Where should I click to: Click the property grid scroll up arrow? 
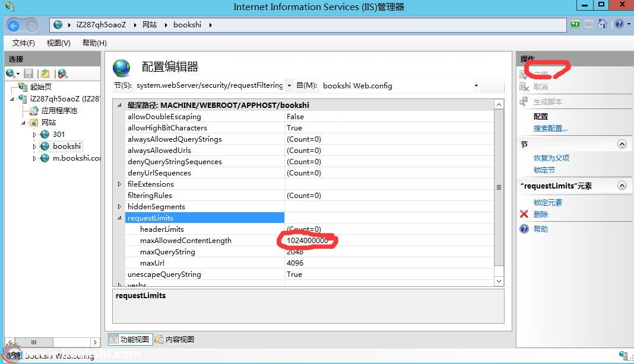pos(499,104)
